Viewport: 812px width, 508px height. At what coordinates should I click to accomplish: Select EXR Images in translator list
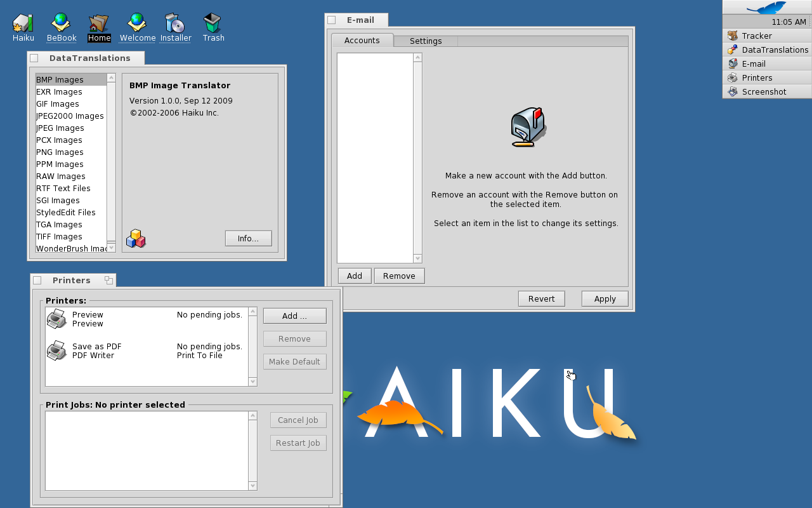(71, 91)
